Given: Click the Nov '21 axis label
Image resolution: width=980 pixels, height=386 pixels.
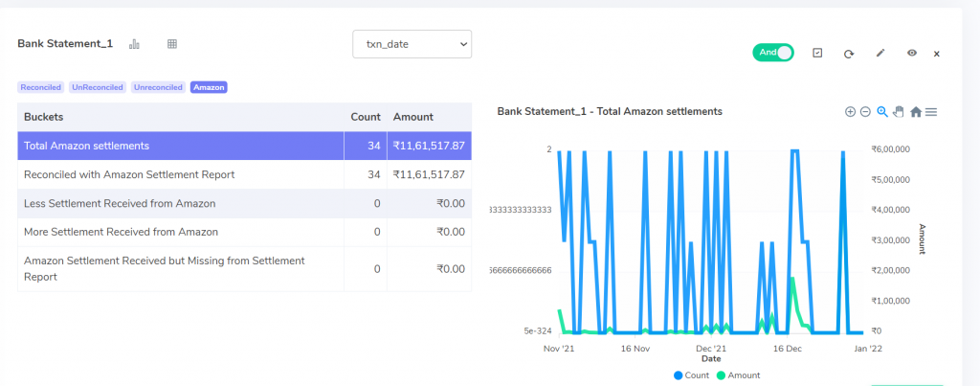Looking at the screenshot, I should [558, 349].
